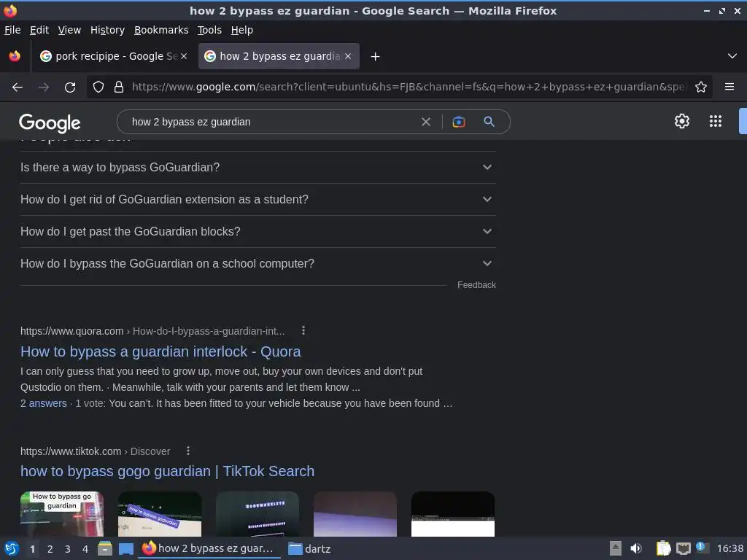This screenshot has height=560, width=747.
Task: View site security padlock info
Action: 119,87
